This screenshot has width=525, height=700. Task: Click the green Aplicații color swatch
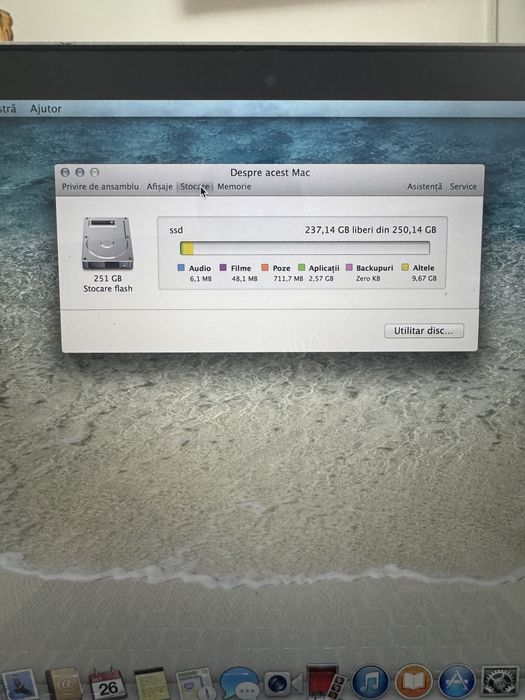tap(301, 267)
